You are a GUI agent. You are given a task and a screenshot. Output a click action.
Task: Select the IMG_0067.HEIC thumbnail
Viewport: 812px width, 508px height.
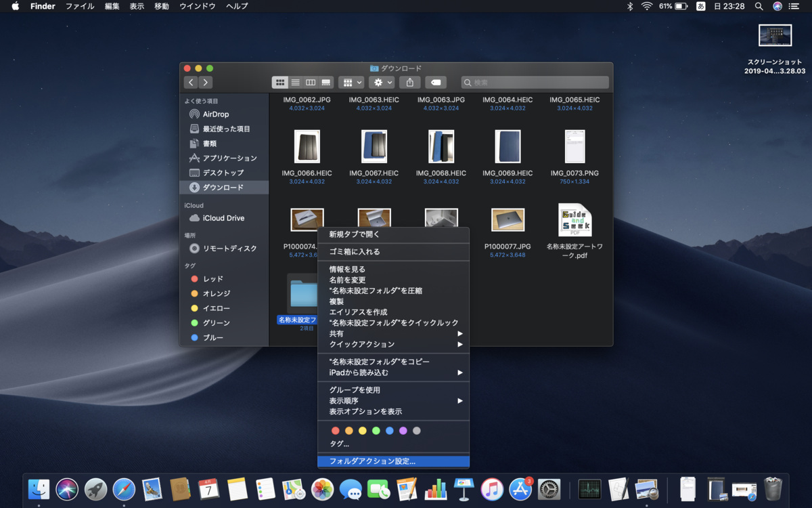pyautogui.click(x=374, y=146)
